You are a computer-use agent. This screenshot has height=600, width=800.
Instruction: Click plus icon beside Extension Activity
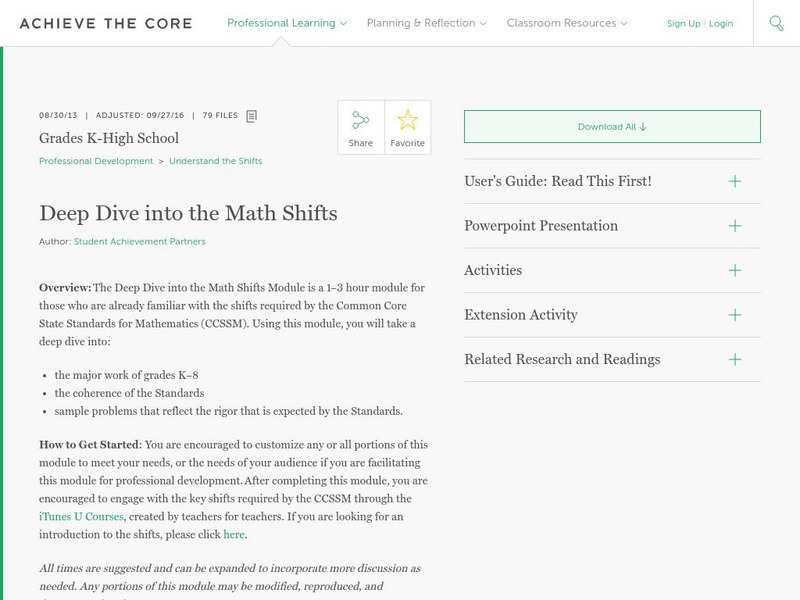[x=735, y=315]
